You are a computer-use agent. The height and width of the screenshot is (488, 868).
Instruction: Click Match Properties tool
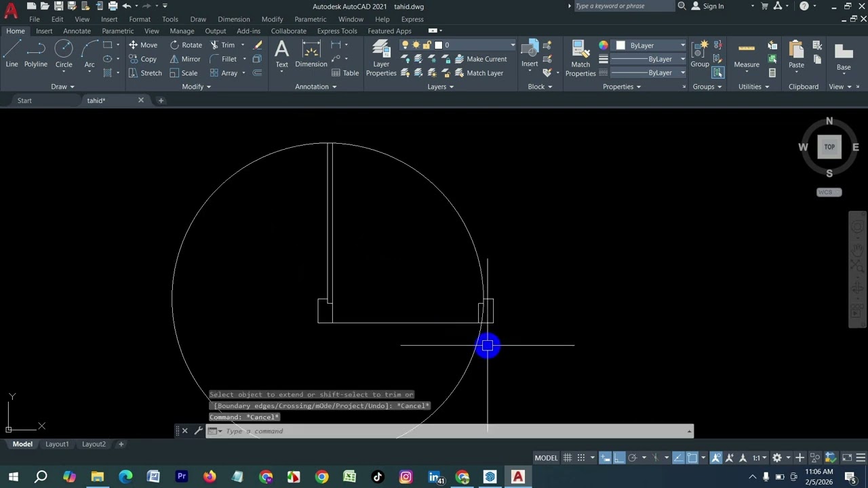580,58
